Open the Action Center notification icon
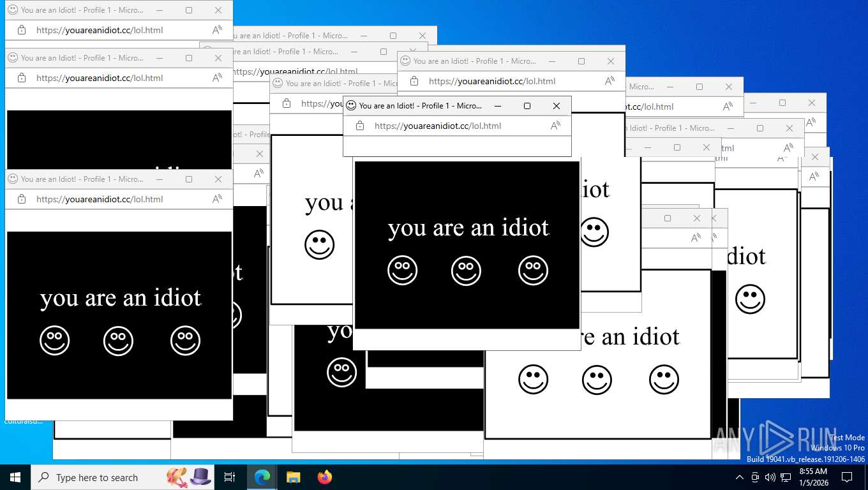This screenshot has width=868, height=490. tap(847, 477)
